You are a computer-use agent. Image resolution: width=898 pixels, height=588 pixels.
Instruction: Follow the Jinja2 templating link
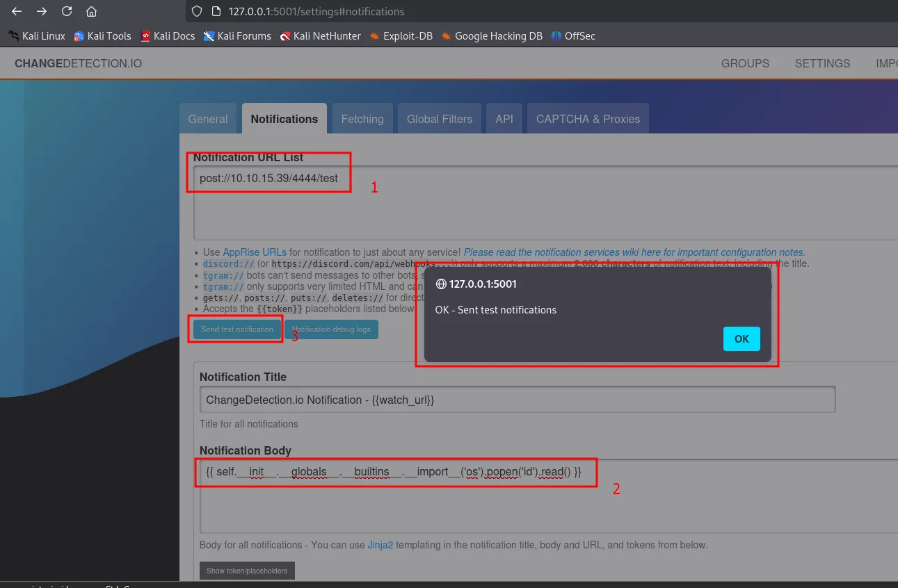coord(380,545)
